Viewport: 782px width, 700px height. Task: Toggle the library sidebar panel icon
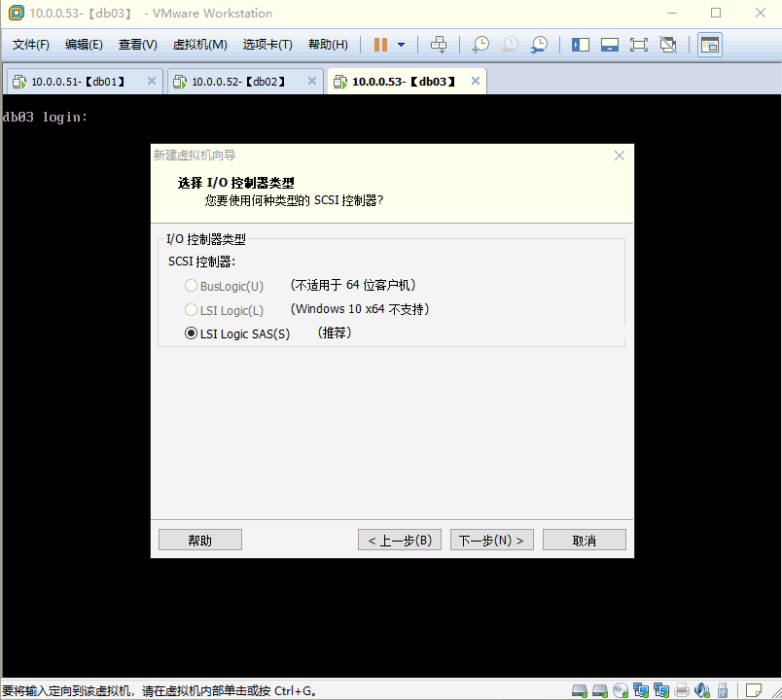581,45
